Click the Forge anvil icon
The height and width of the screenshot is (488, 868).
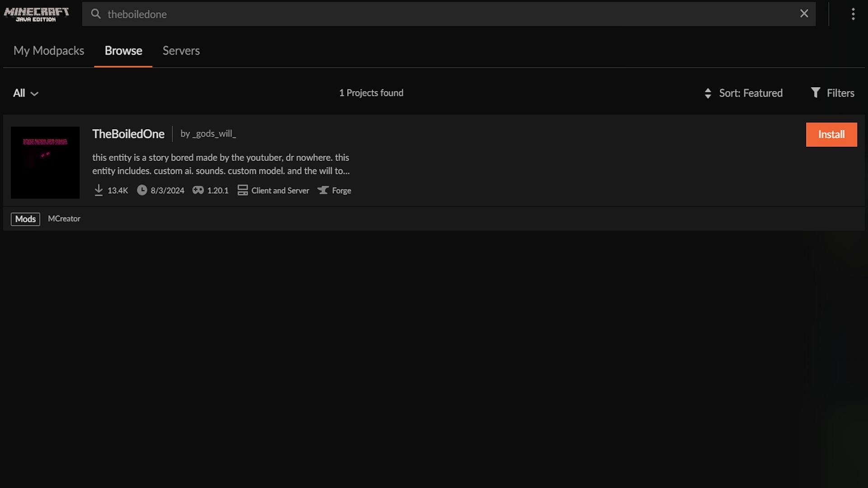point(323,190)
